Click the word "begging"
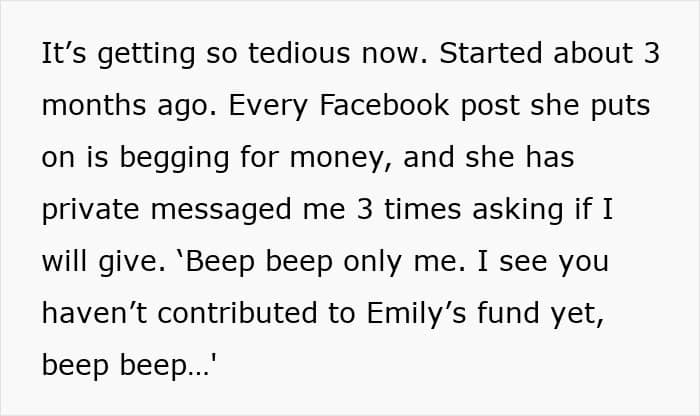 click(174, 160)
